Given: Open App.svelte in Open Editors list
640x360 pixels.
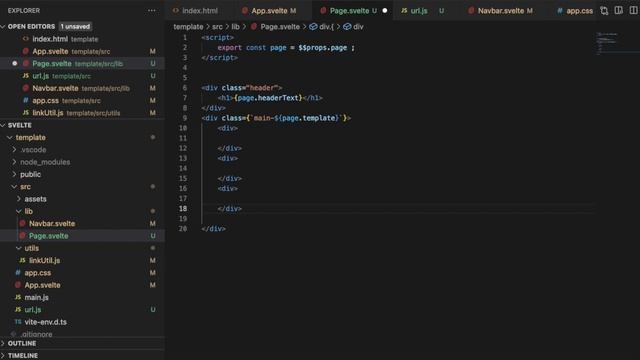Looking at the screenshot, I should [82, 51].
